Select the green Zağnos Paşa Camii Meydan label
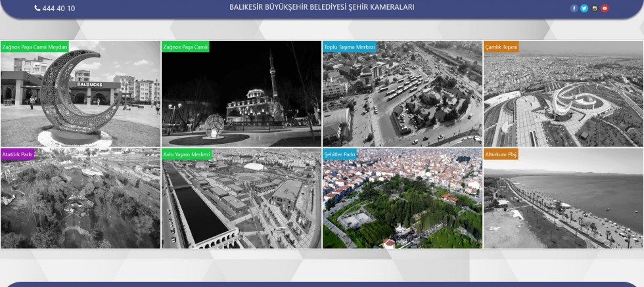 (35, 47)
